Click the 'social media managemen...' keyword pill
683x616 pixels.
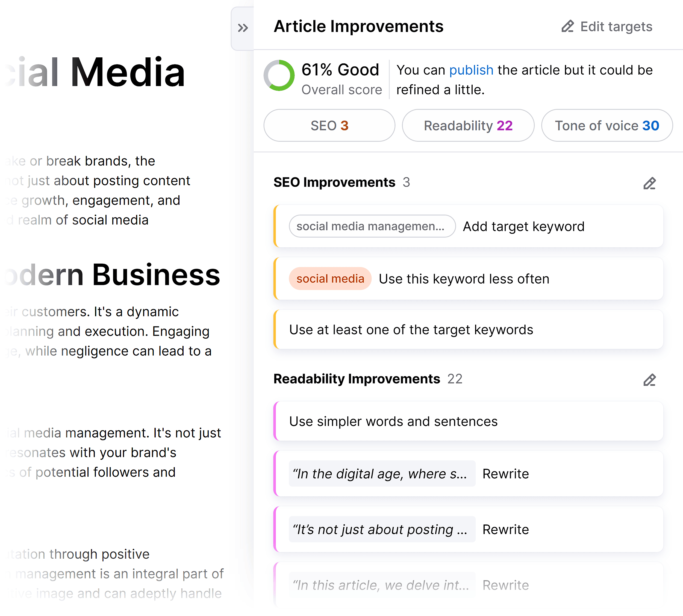click(372, 226)
